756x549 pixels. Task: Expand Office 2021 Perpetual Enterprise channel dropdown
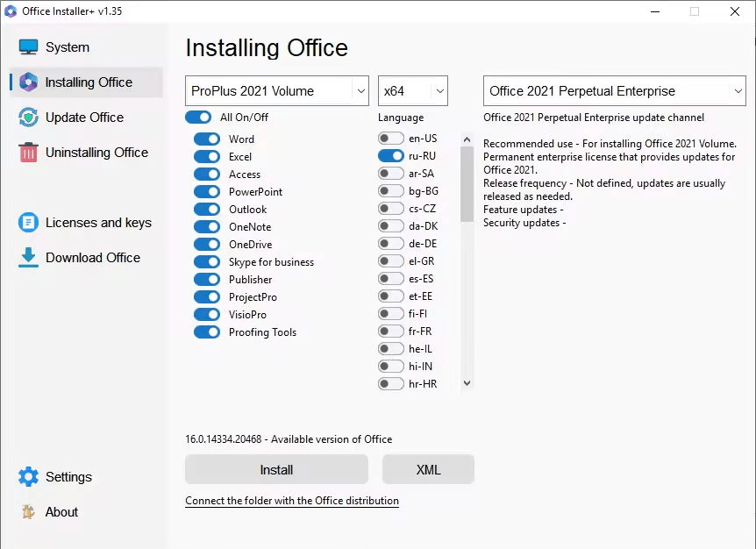click(x=614, y=90)
